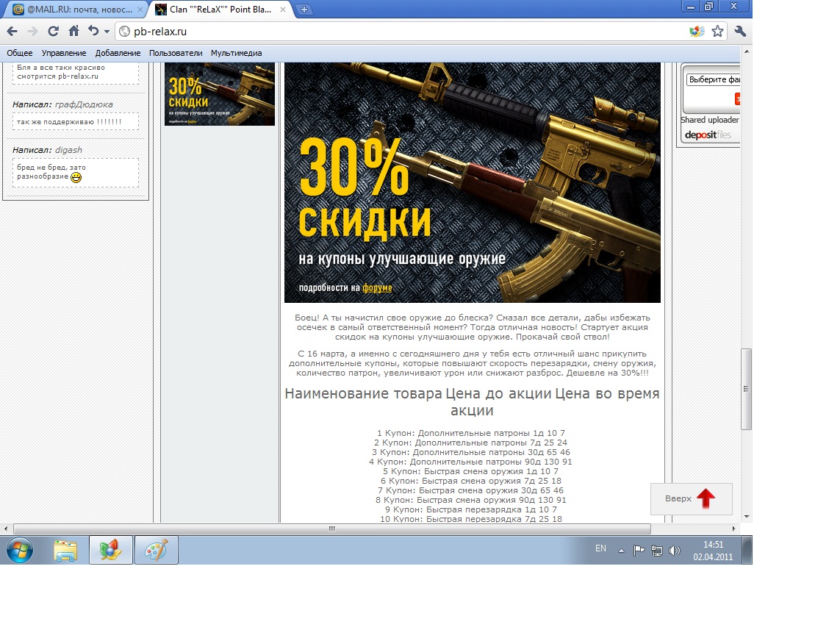Click the address bar showing pb-relax.ru
This screenshot has height=630, width=840.
pyautogui.click(x=404, y=32)
